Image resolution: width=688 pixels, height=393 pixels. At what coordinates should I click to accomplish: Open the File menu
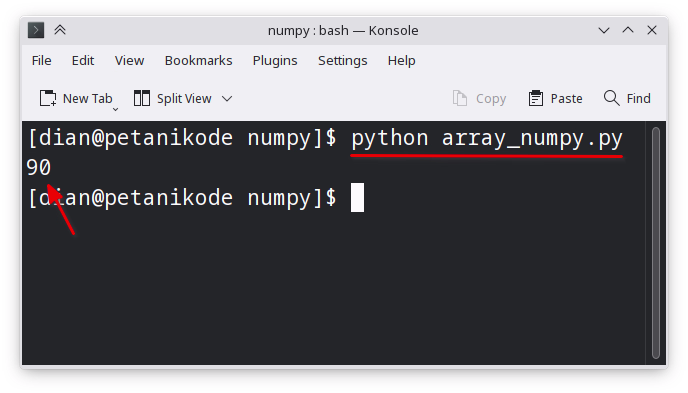41,61
